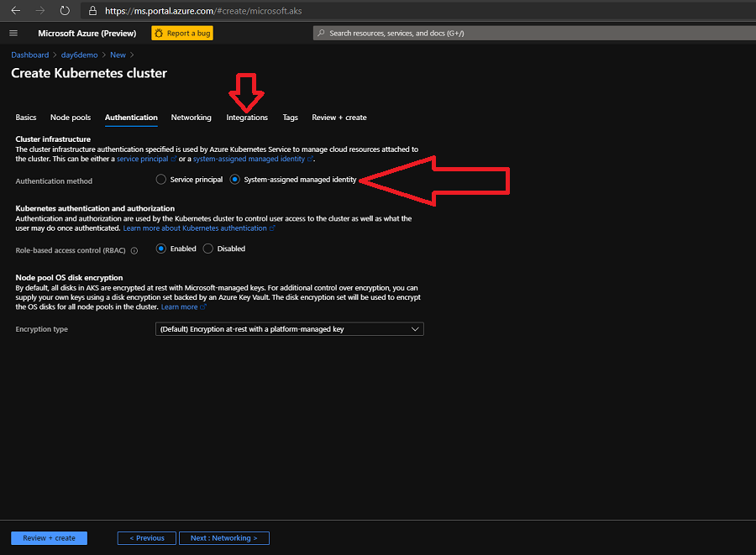Click the browser refresh icon
The image size is (756, 555).
(65, 11)
